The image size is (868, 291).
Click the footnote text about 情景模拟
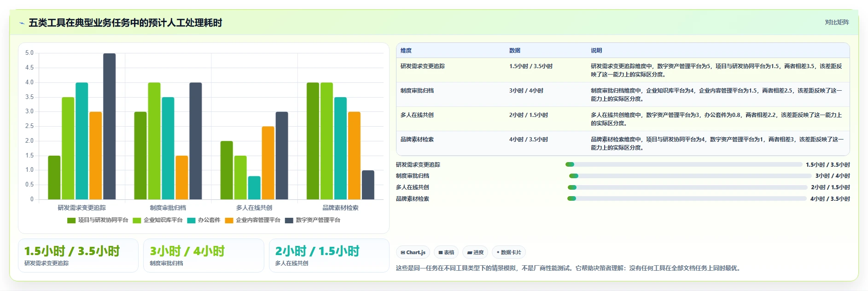569,268
